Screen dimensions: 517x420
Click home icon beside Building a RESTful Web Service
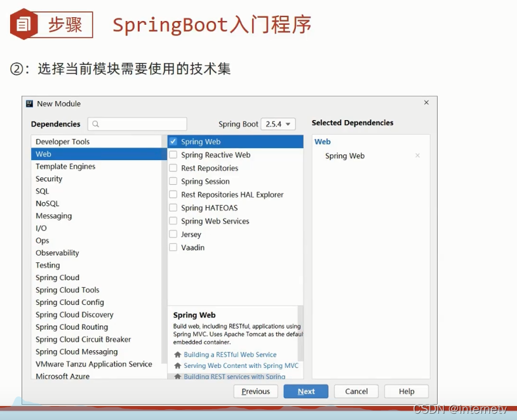pos(177,355)
